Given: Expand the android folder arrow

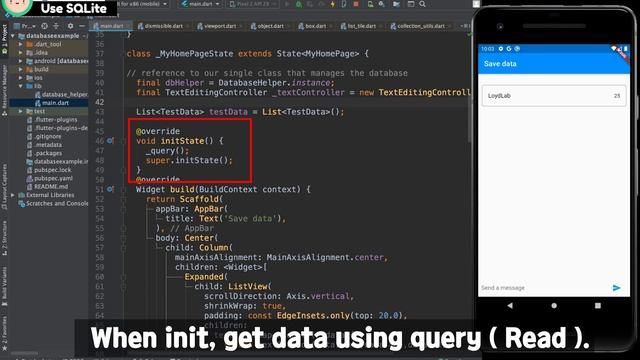Looking at the screenshot, I should point(20,61).
